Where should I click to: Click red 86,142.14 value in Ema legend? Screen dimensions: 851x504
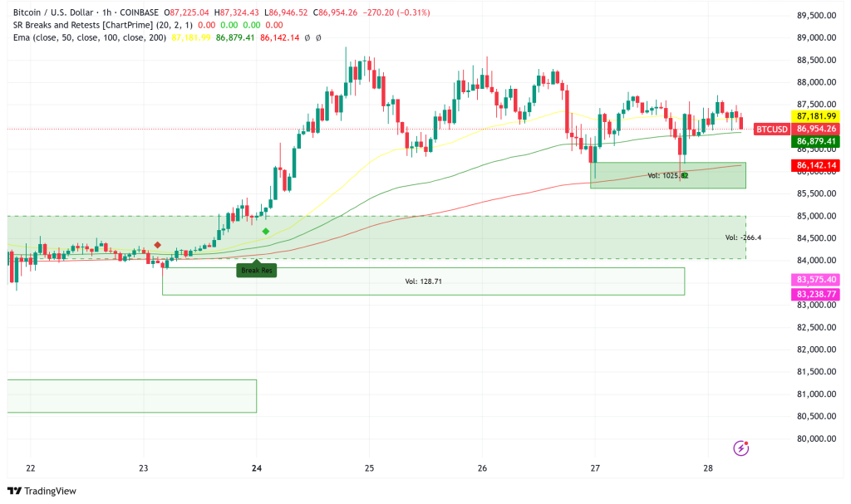(x=279, y=38)
